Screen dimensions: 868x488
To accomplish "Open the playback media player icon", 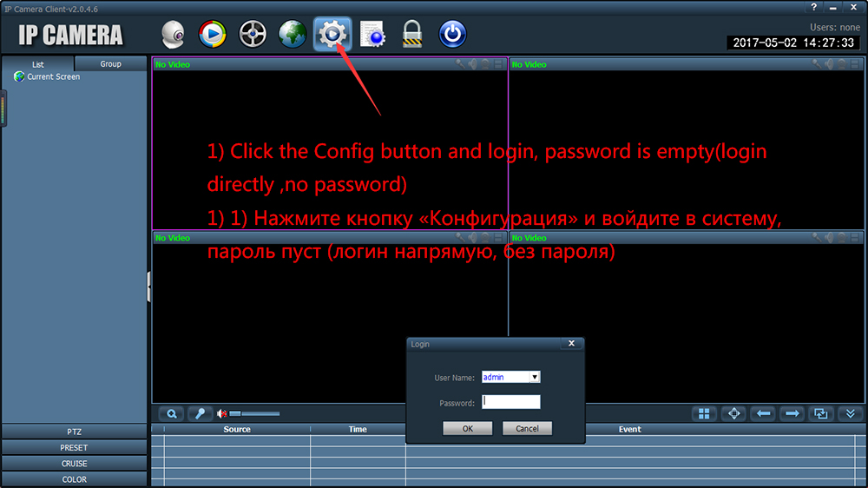I will (213, 35).
